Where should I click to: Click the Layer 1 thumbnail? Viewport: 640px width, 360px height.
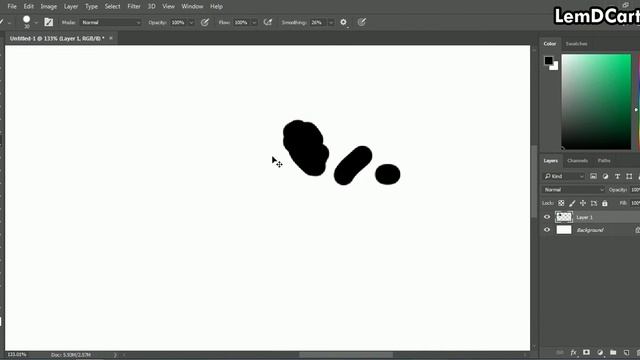564,217
